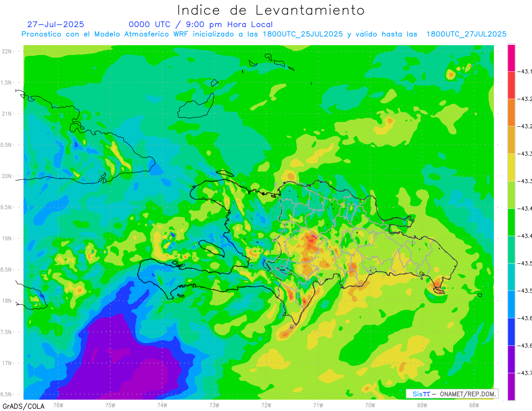Select the '9.5N' latitude label
532x411 pixels.
7,207
